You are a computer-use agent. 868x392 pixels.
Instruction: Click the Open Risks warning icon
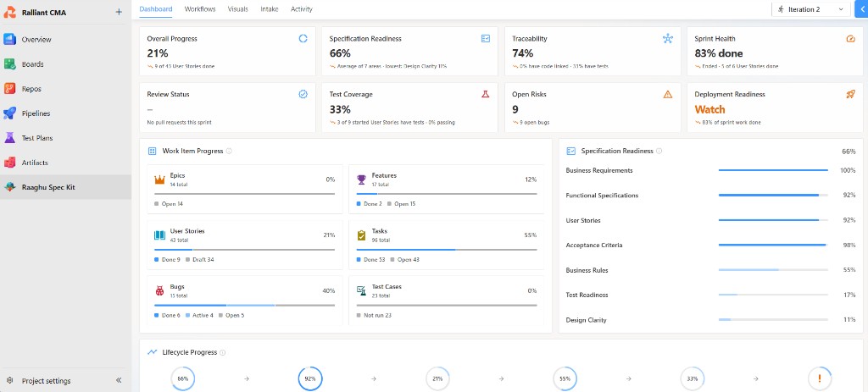point(668,94)
